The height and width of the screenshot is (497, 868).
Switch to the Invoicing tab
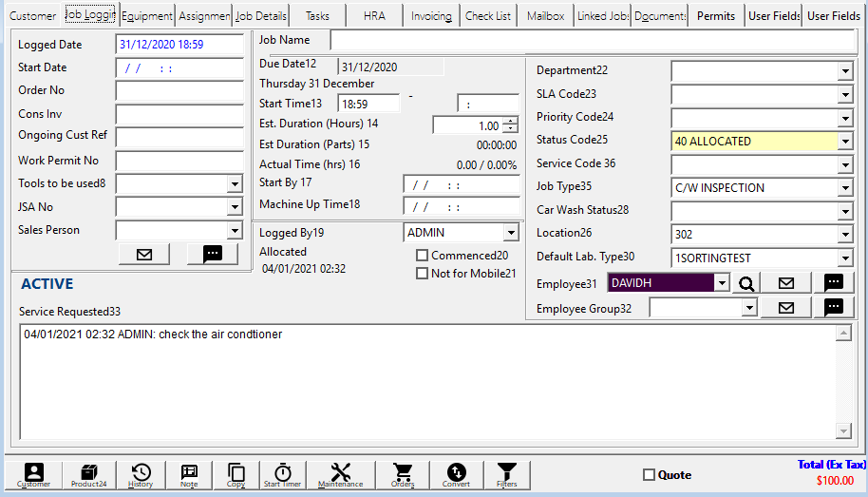click(431, 16)
